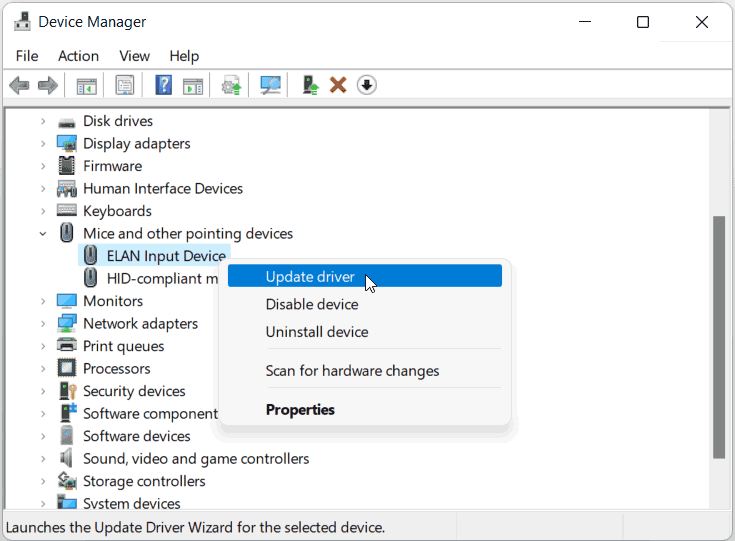
Task: Click the Show/Hide Action Pane toolbar icon
Action: click(x=193, y=86)
